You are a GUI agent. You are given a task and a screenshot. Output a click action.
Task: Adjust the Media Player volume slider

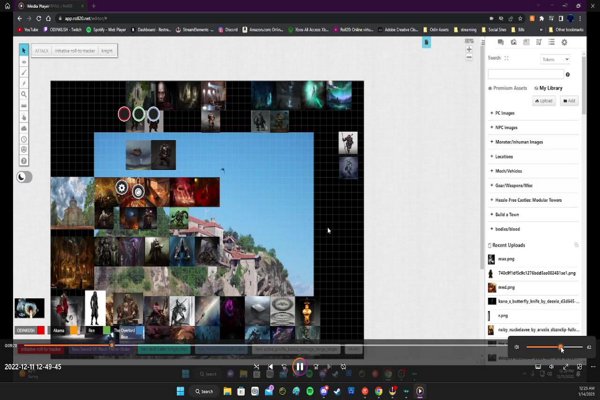pyautogui.click(x=554, y=347)
